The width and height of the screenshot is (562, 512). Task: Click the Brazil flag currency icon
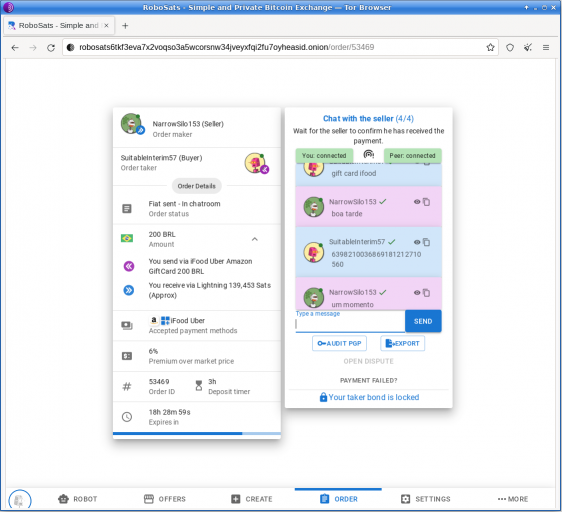click(127, 238)
